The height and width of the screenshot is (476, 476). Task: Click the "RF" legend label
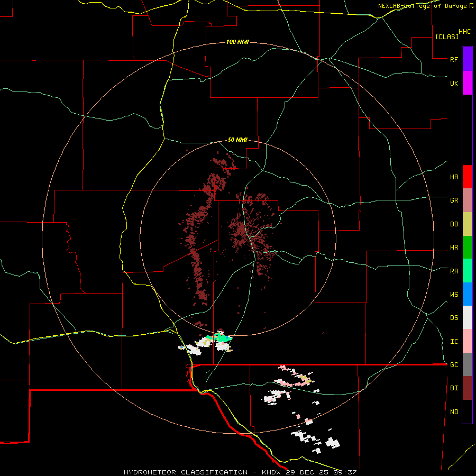(x=454, y=59)
